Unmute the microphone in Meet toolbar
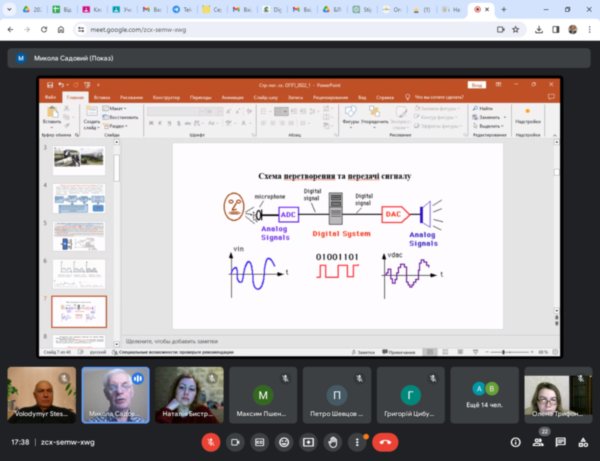This screenshot has width=600, height=461. click(211, 441)
